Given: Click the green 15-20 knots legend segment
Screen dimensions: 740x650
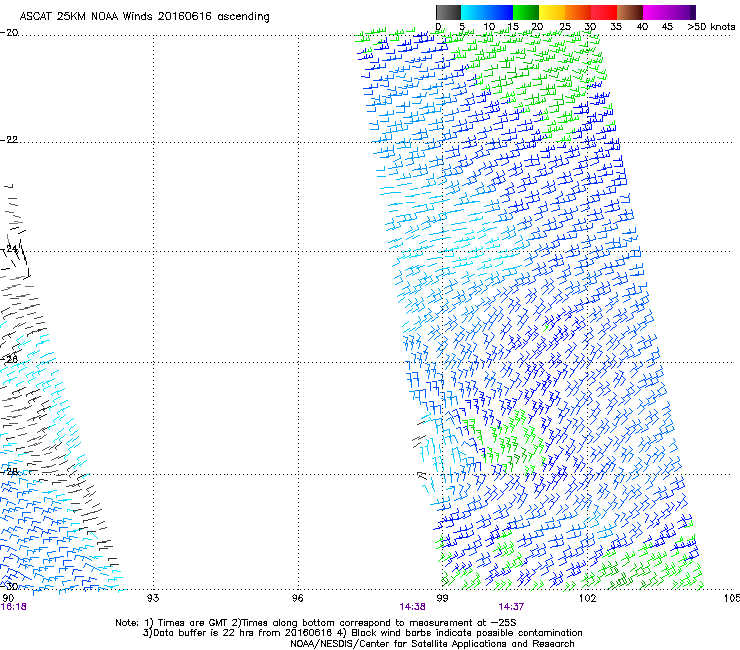Looking at the screenshot, I should [x=526, y=12].
